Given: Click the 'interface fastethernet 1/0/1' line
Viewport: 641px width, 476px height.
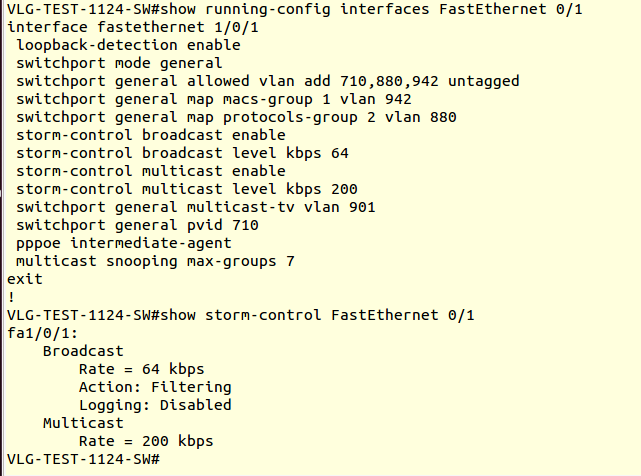Looking at the screenshot, I should 133,27.
